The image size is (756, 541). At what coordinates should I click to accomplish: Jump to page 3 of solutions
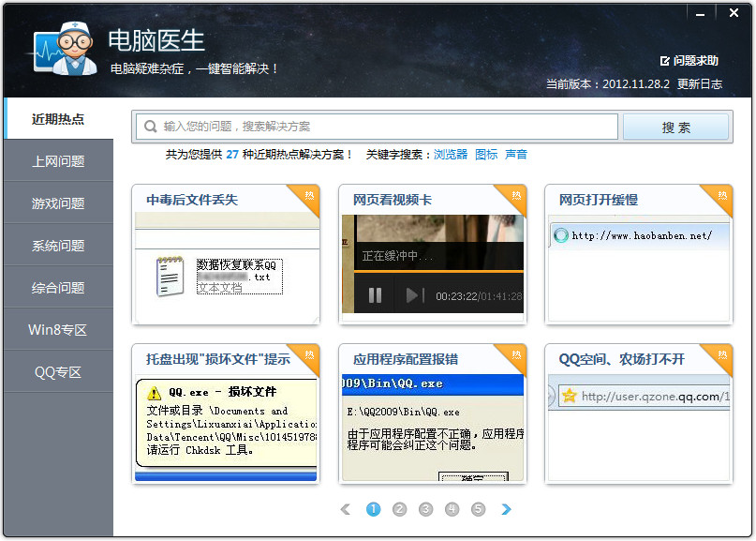[425, 509]
